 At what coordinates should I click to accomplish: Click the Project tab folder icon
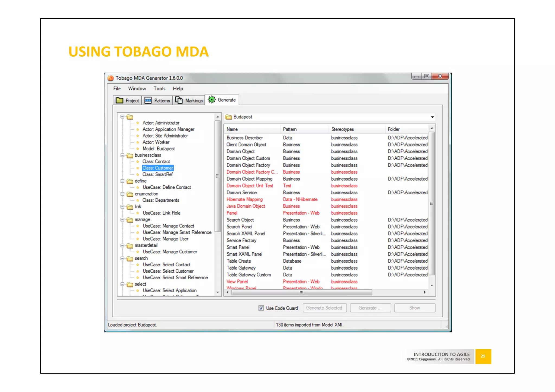[x=120, y=100]
